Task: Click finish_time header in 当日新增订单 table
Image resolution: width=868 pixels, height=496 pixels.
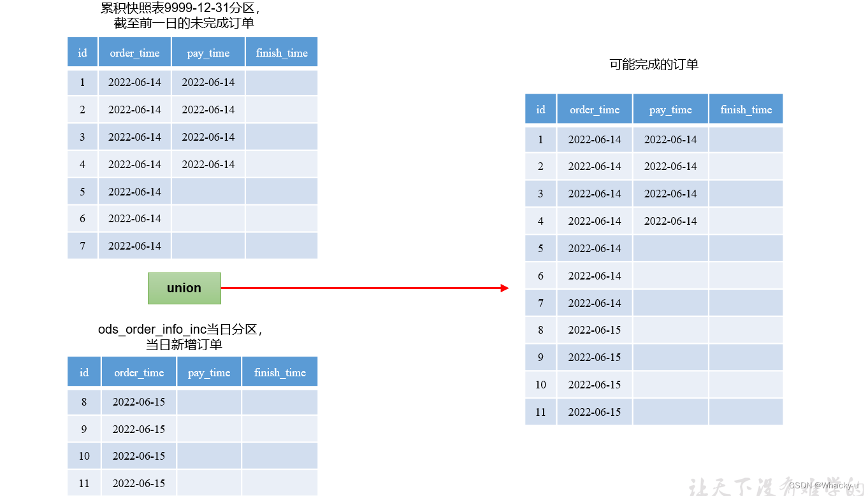Action: [x=280, y=372]
